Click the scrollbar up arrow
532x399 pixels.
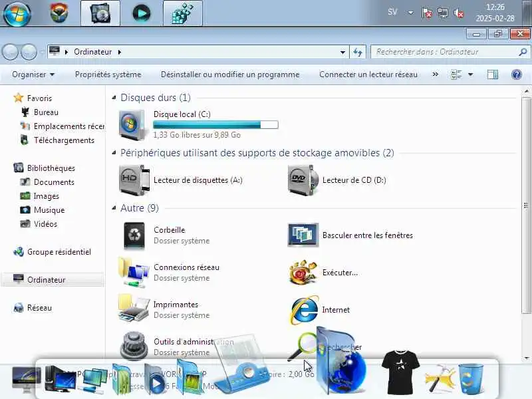[x=526, y=91]
